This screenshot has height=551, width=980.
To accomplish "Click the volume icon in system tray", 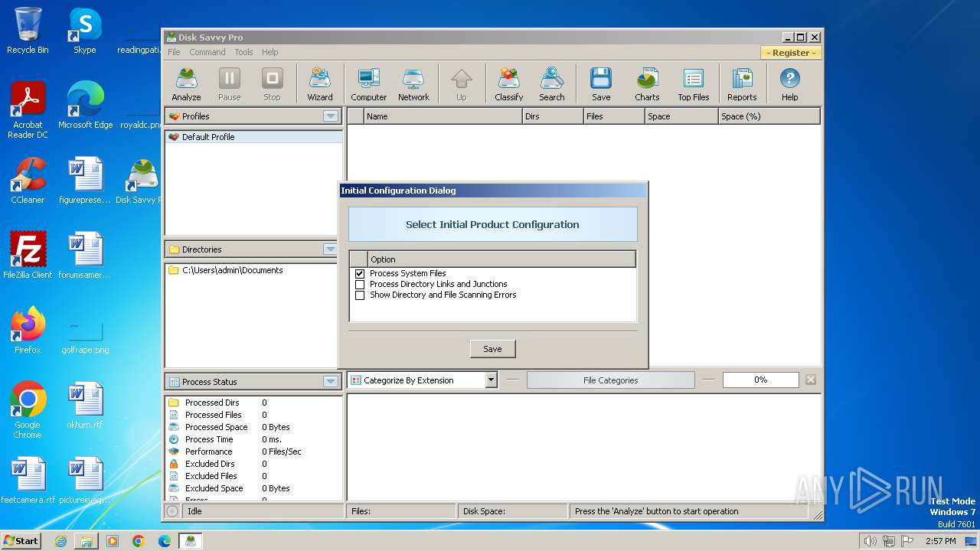I will [870, 541].
